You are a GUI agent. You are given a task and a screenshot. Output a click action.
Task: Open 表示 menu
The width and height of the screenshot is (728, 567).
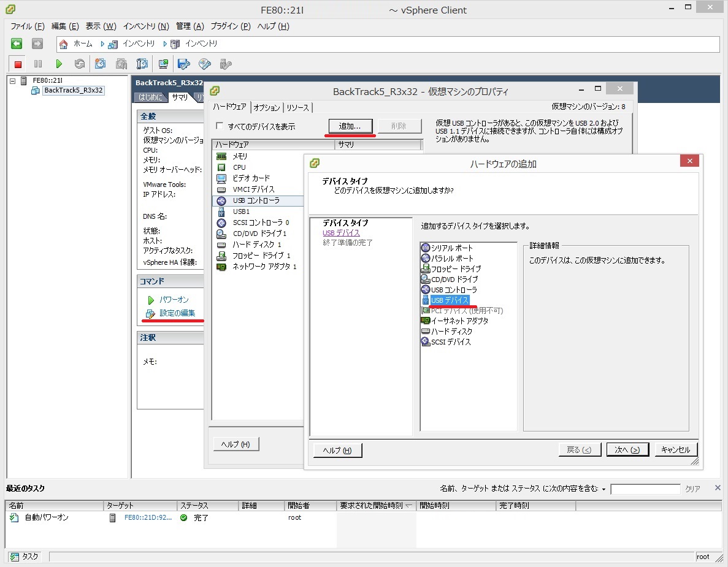pyautogui.click(x=101, y=26)
